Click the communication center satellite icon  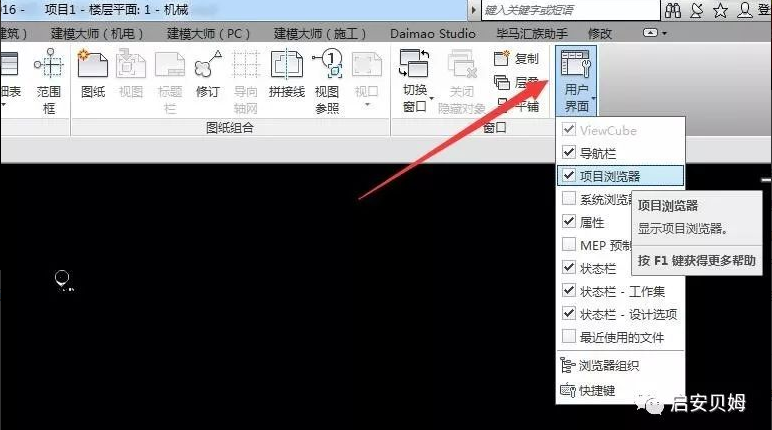click(x=697, y=10)
